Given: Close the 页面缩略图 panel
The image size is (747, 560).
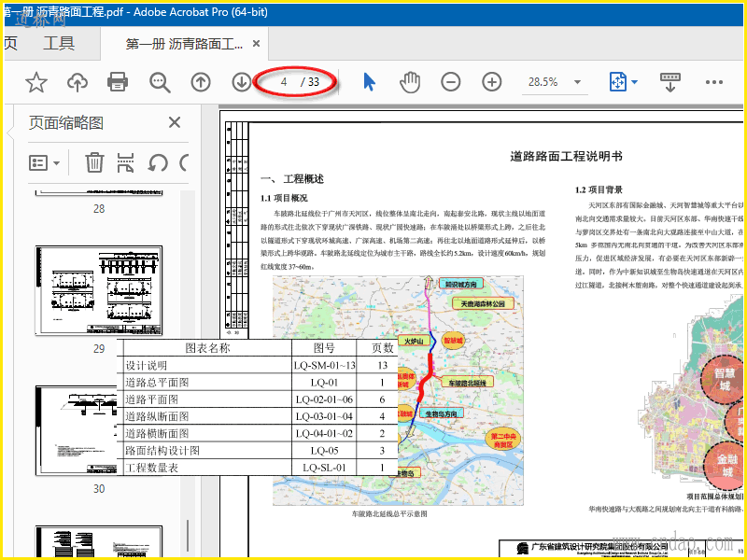Looking at the screenshot, I should click(x=175, y=122).
